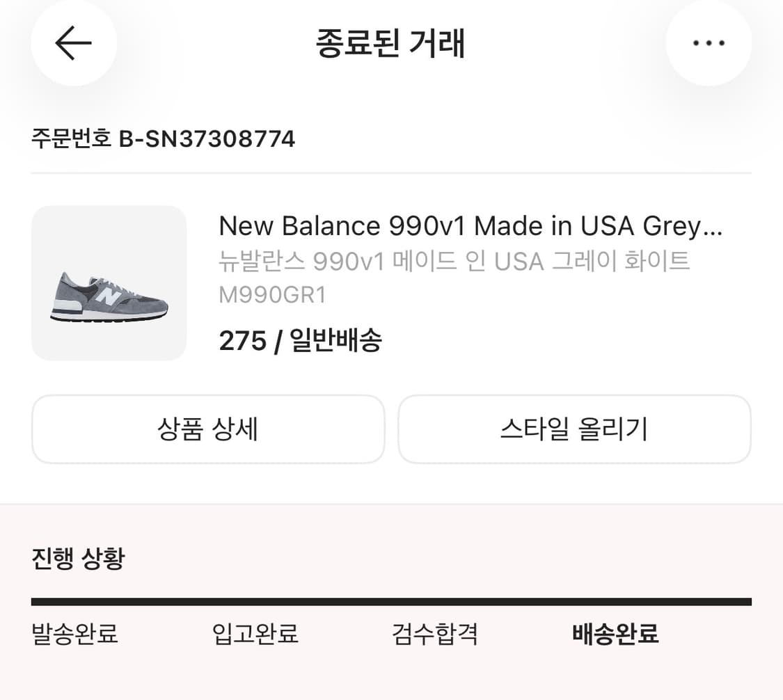This screenshot has height=700, width=783.
Task: Tap inside the product info card area
Action: point(391,283)
